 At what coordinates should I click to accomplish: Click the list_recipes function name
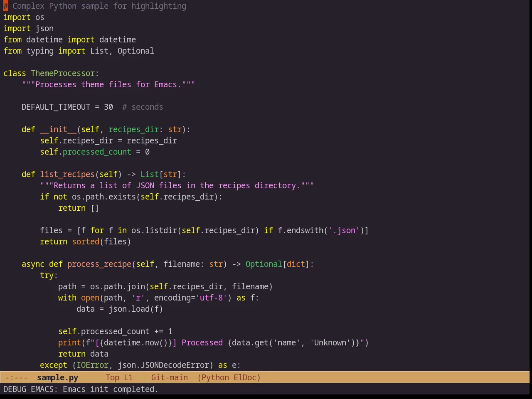pyautogui.click(x=67, y=174)
